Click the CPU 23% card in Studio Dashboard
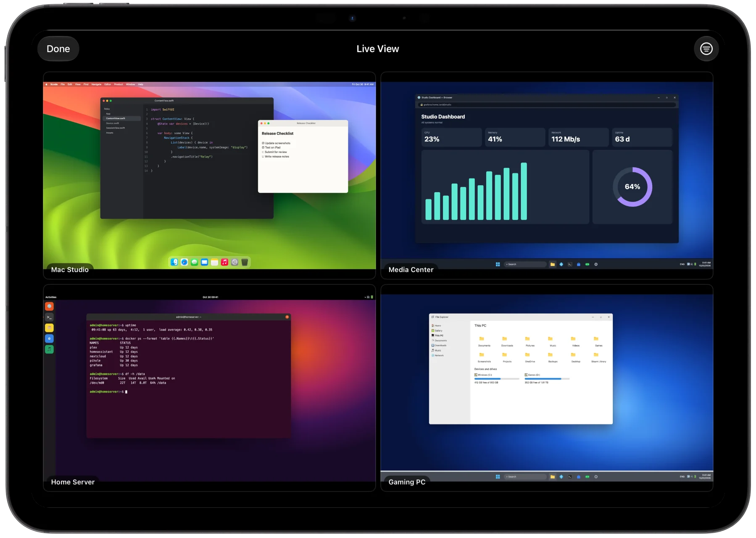The height and width of the screenshot is (538, 756). [x=451, y=137]
